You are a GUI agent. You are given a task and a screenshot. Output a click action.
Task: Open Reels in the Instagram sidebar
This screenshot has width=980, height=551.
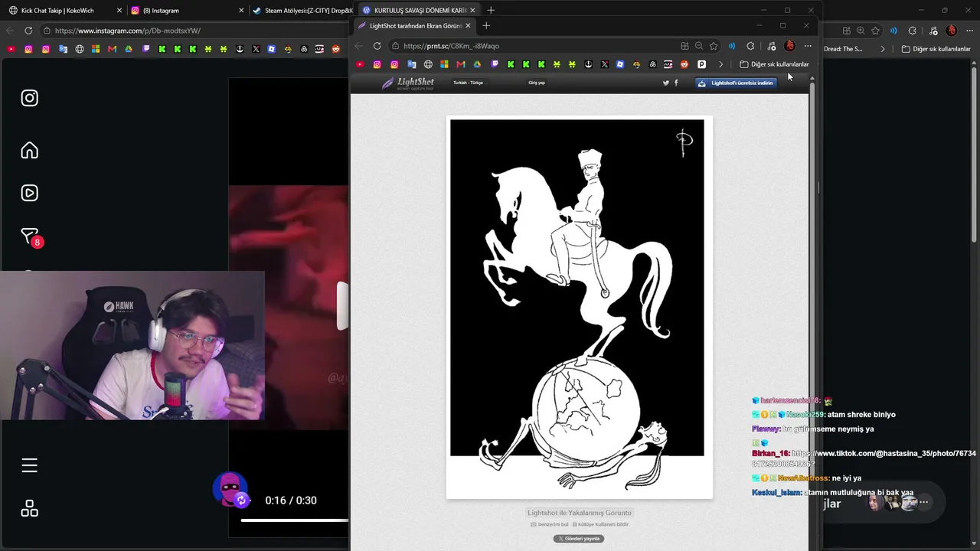pos(29,193)
